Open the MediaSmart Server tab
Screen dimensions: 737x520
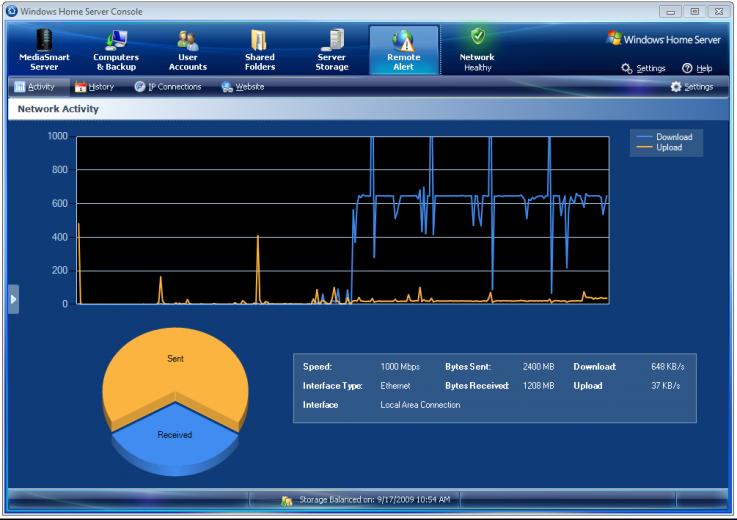click(x=44, y=50)
